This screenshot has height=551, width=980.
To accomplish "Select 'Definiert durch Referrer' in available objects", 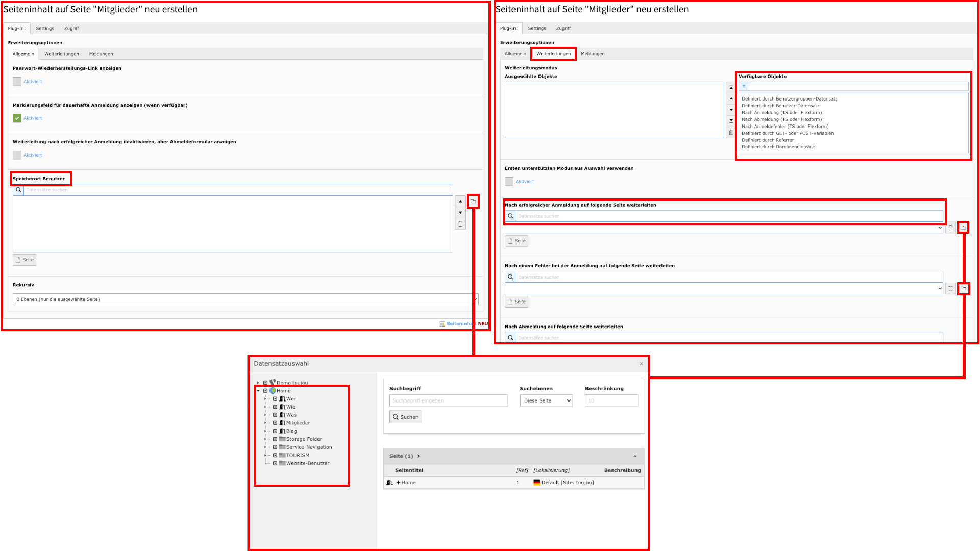I will (x=768, y=140).
